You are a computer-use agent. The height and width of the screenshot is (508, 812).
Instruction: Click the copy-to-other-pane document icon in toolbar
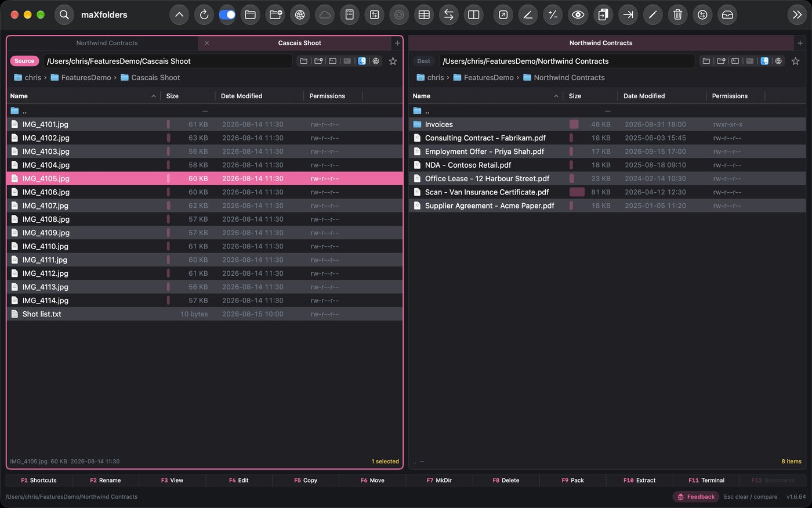coord(603,15)
